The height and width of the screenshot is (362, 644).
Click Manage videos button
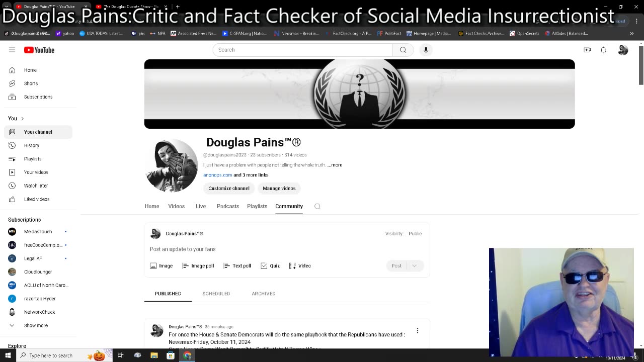(x=279, y=188)
